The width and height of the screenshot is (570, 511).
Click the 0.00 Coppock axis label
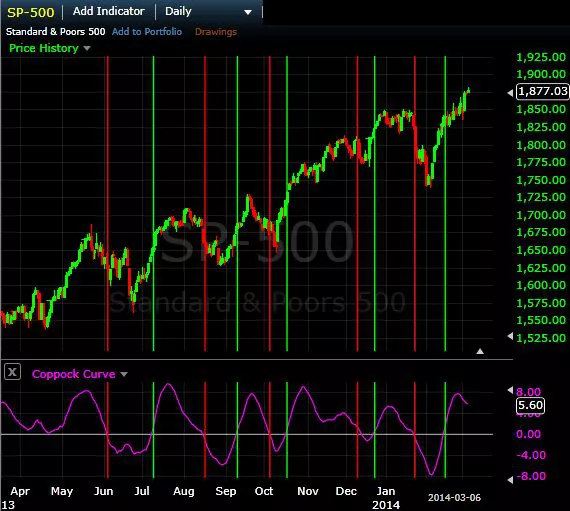point(528,434)
